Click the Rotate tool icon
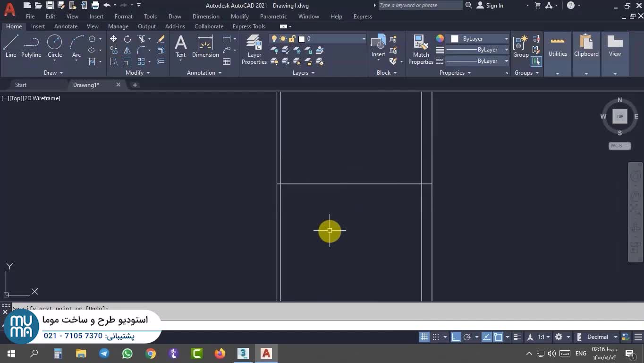The height and width of the screenshot is (363, 644). point(127,39)
